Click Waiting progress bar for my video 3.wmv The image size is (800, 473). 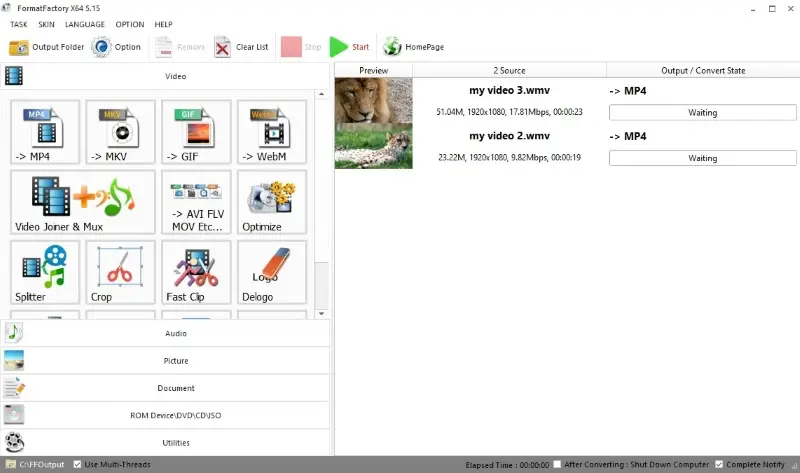click(x=703, y=113)
